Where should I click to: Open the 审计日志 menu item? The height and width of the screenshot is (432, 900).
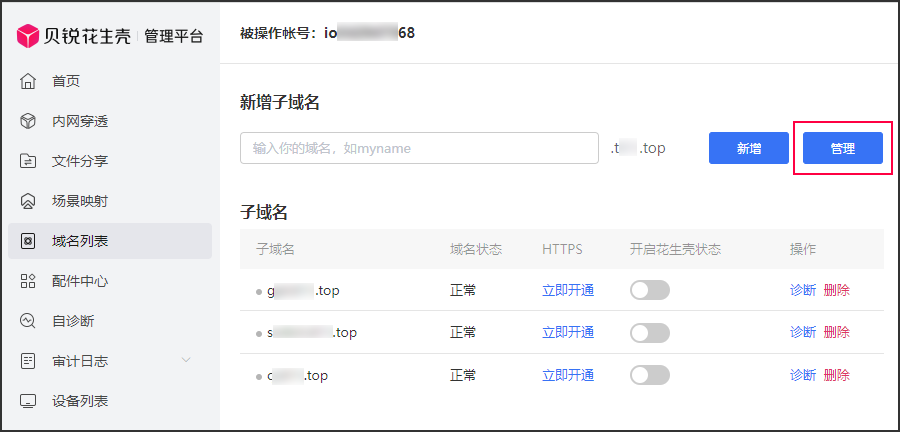click(x=80, y=361)
